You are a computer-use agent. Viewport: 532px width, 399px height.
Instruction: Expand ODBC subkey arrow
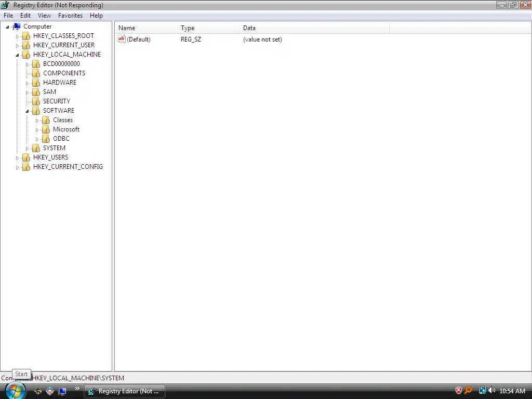click(37, 139)
